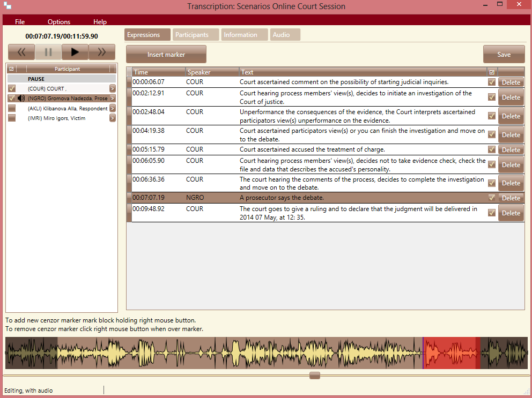Expand the Klibanova Alla participant arrow

coord(113,108)
